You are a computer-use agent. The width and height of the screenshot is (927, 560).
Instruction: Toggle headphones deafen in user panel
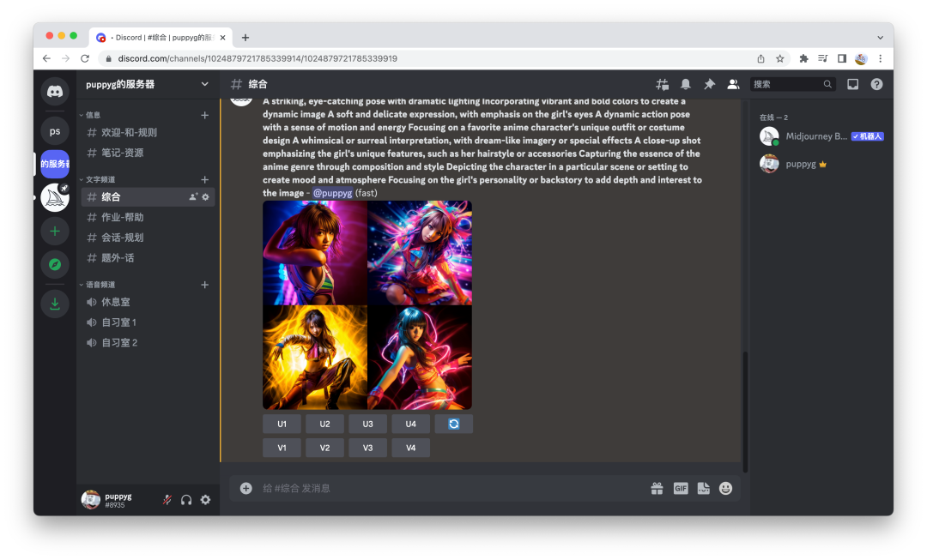pyautogui.click(x=186, y=500)
